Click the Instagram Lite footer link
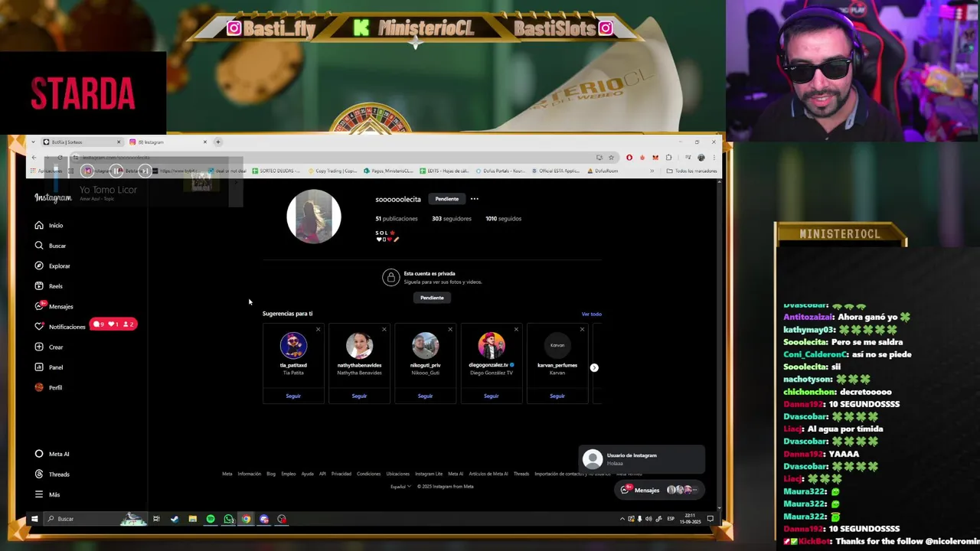Image resolution: width=980 pixels, height=551 pixels. tap(429, 474)
